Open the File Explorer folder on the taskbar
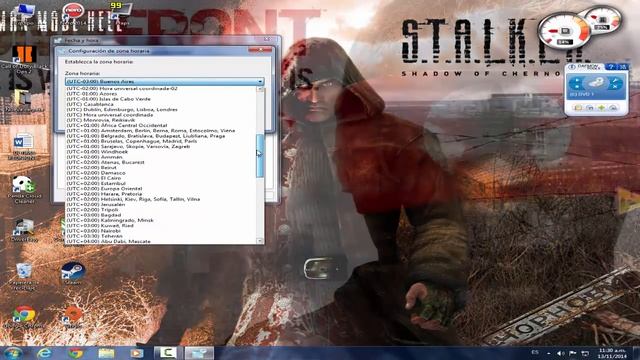 click(x=106, y=353)
